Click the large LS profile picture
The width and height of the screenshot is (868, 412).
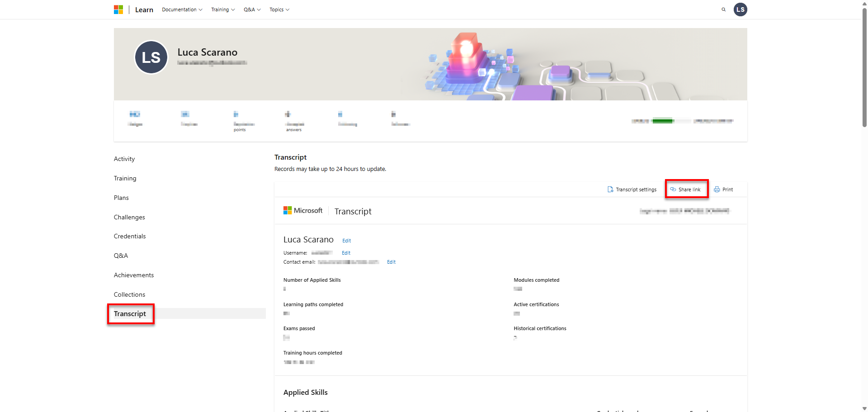click(151, 57)
